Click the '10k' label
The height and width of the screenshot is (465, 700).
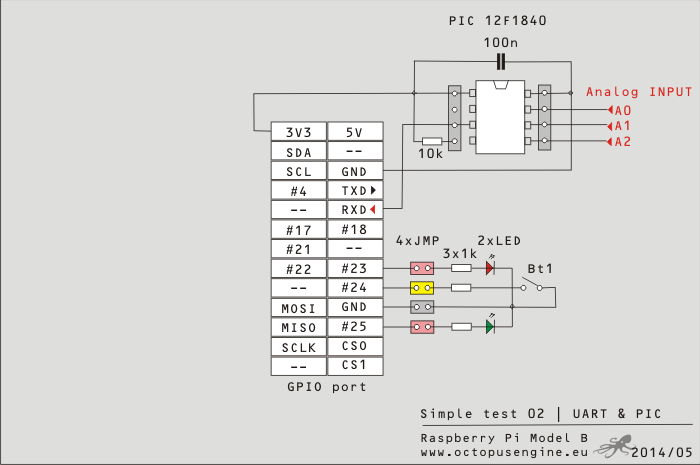430,154
